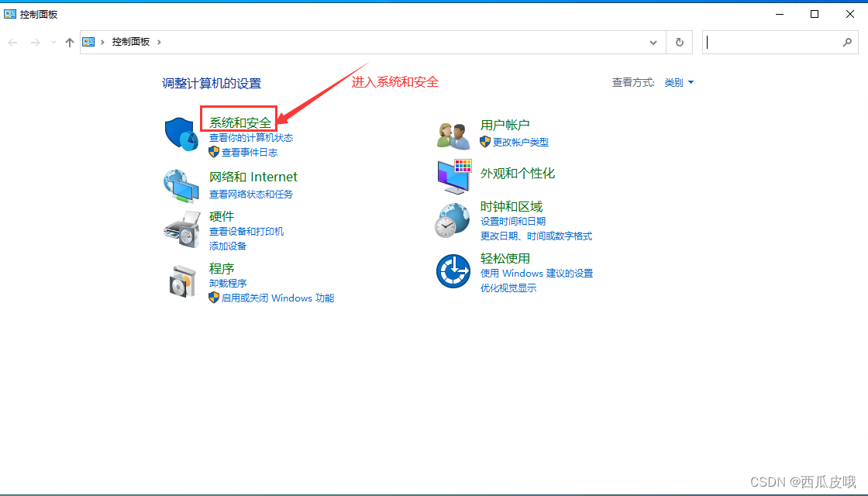Image resolution: width=868 pixels, height=496 pixels.
Task: Open 硬件 category
Action: point(222,216)
